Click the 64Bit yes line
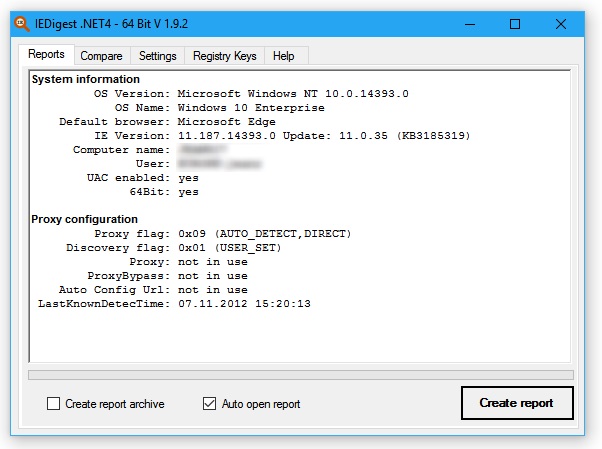 pyautogui.click(x=164, y=192)
